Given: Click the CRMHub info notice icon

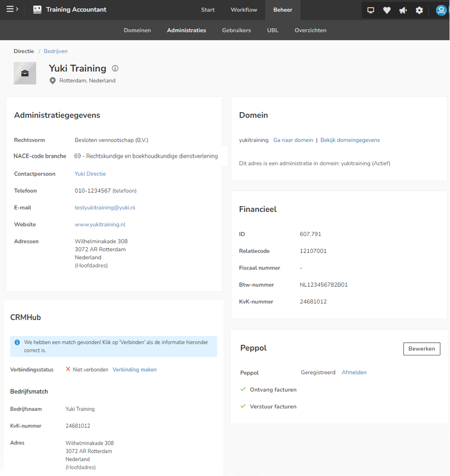Looking at the screenshot, I should (x=17, y=342).
